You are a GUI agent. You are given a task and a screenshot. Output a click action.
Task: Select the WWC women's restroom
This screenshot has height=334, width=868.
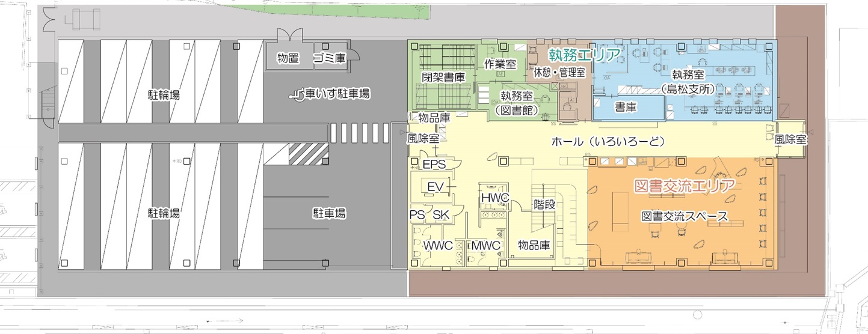click(x=437, y=246)
